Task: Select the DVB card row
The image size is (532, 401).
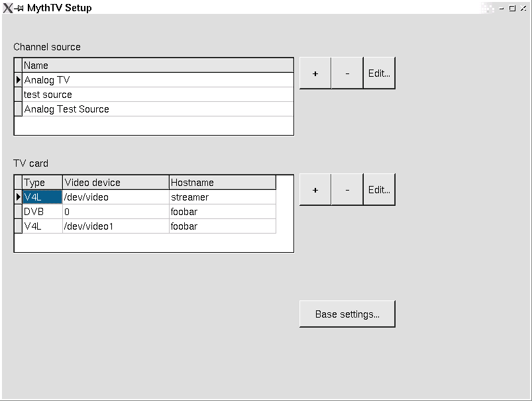Action: [42, 212]
